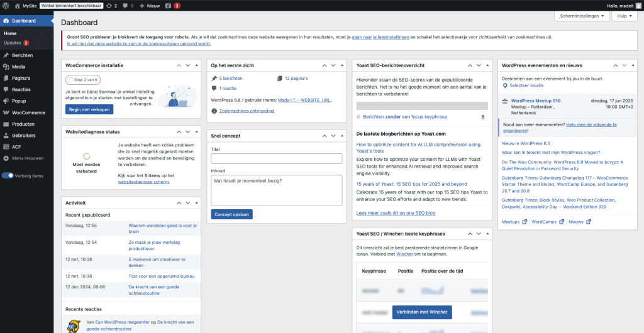The height and width of the screenshot is (333, 644).
Task: Open Berichten zonder een focus keyphrase link
Action: point(405,116)
